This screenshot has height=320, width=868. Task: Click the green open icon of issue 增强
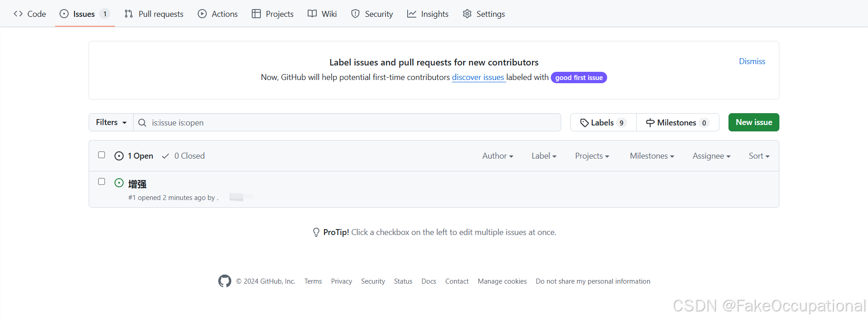[119, 183]
